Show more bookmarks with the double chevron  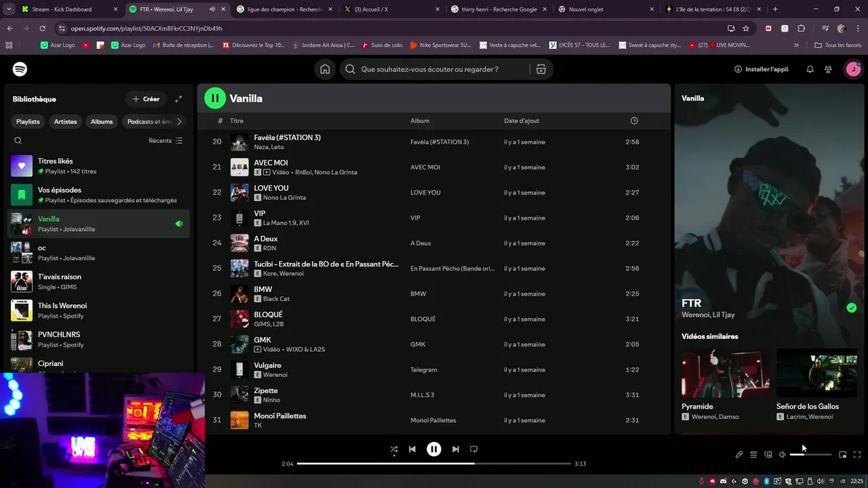tap(797, 45)
